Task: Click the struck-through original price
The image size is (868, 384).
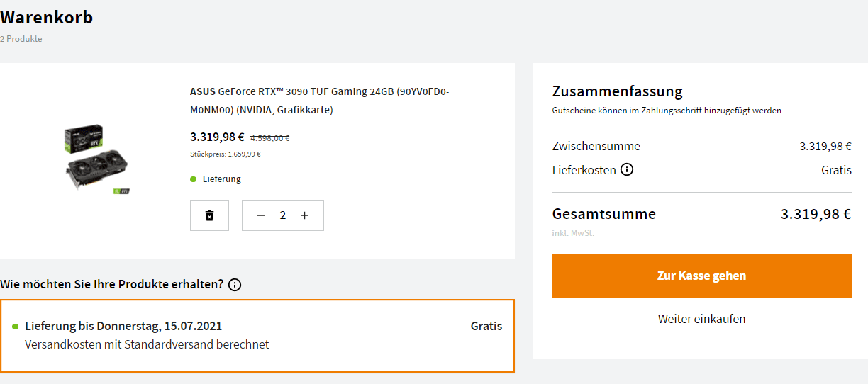Action: tap(270, 138)
